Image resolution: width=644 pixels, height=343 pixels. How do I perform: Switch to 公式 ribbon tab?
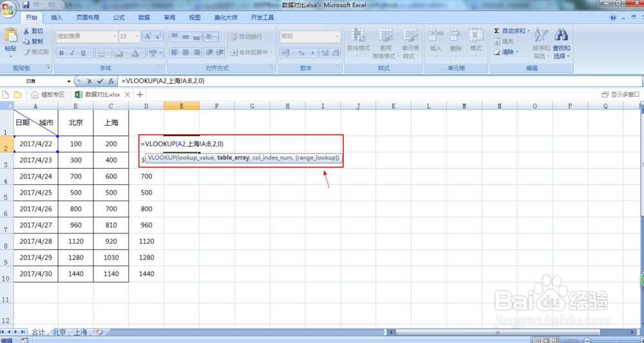pyautogui.click(x=118, y=17)
